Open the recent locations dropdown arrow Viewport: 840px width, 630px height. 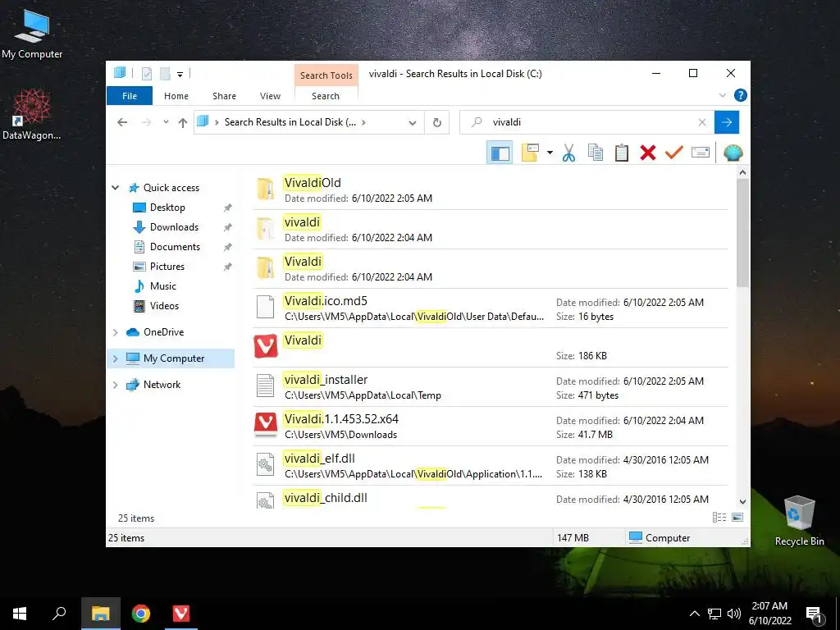pyautogui.click(x=166, y=122)
